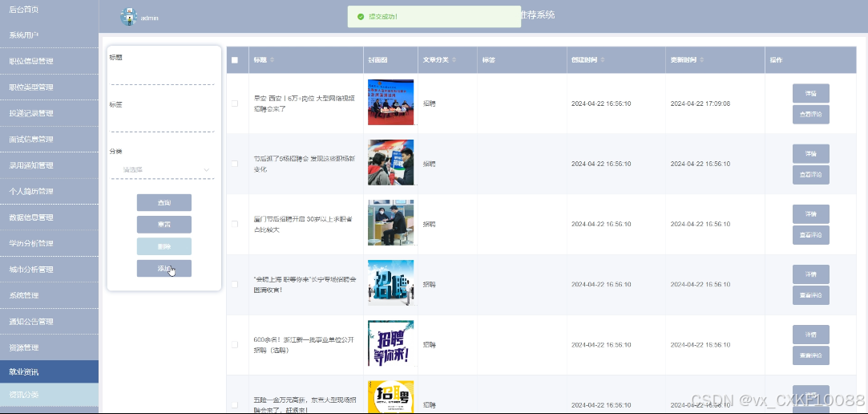
Task: Open 投递记录管理 in sidebar
Action: point(49,113)
